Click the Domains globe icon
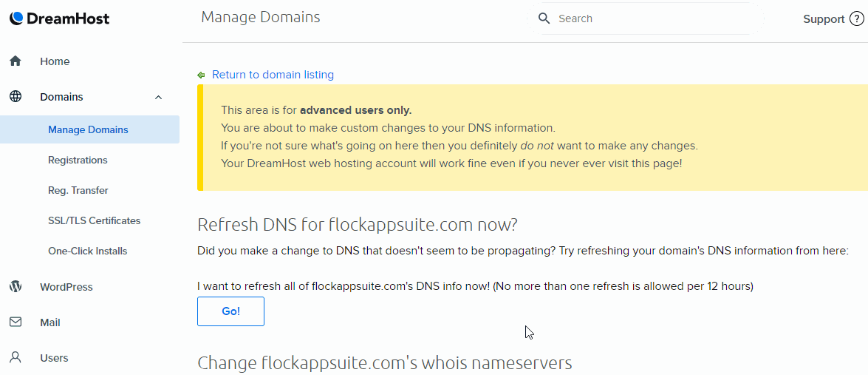This screenshot has width=868, height=375. pyautogui.click(x=16, y=97)
